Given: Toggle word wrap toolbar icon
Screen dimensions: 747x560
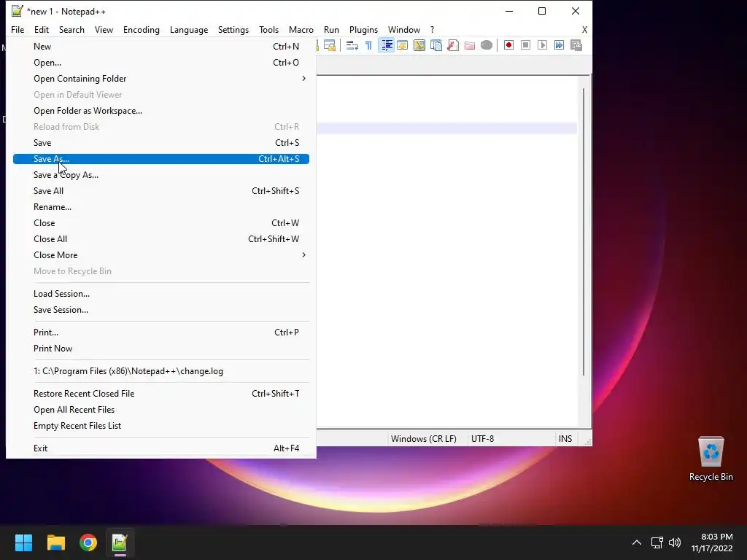Looking at the screenshot, I should pyautogui.click(x=352, y=45).
